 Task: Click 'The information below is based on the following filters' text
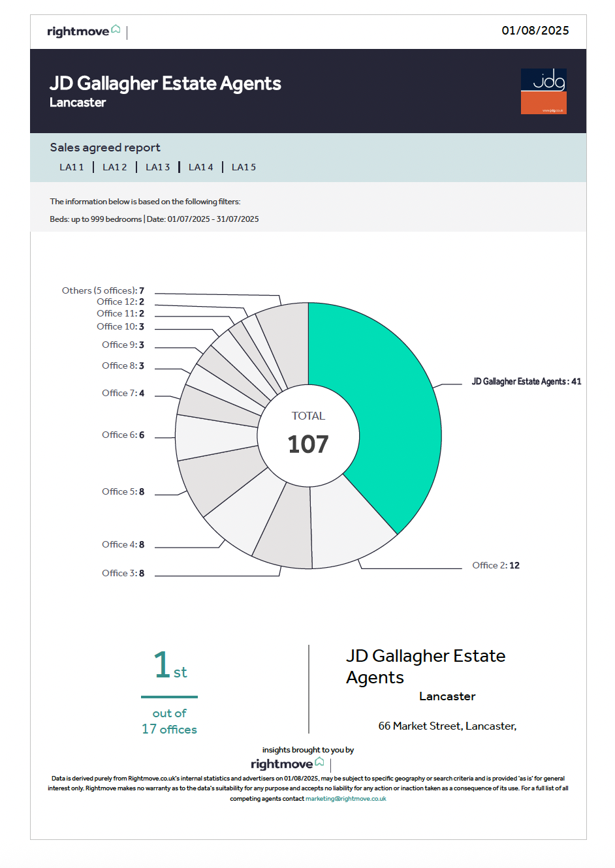pos(145,202)
